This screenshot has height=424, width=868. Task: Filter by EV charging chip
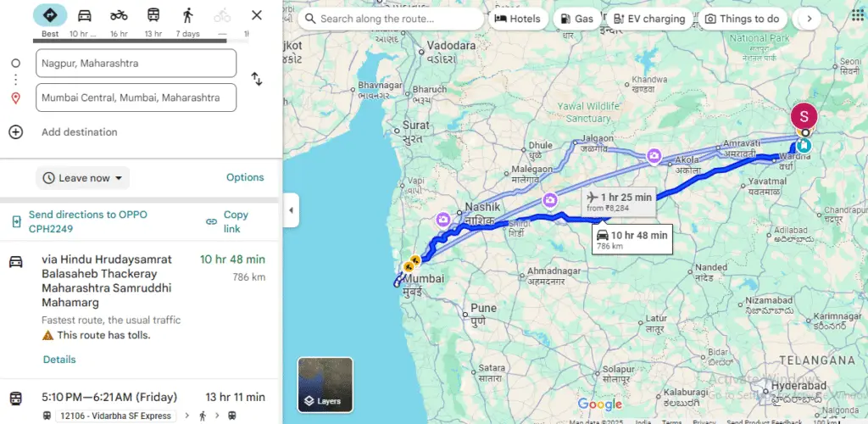click(649, 19)
